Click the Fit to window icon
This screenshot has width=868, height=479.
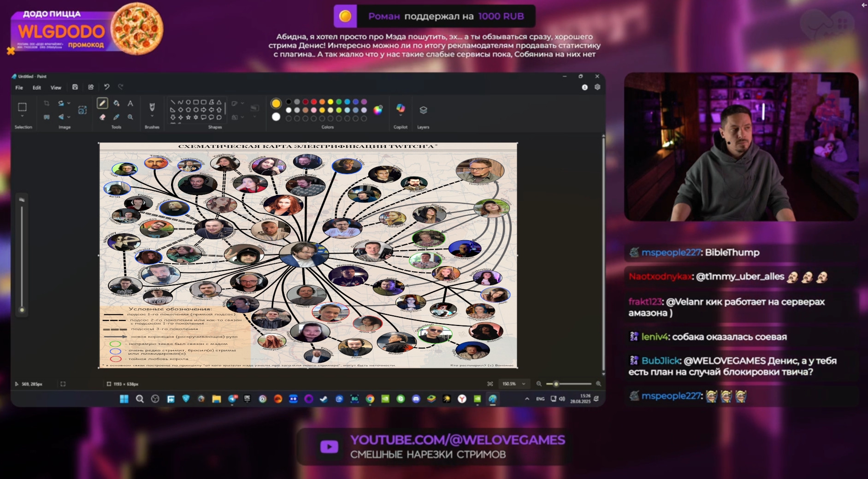tap(490, 384)
